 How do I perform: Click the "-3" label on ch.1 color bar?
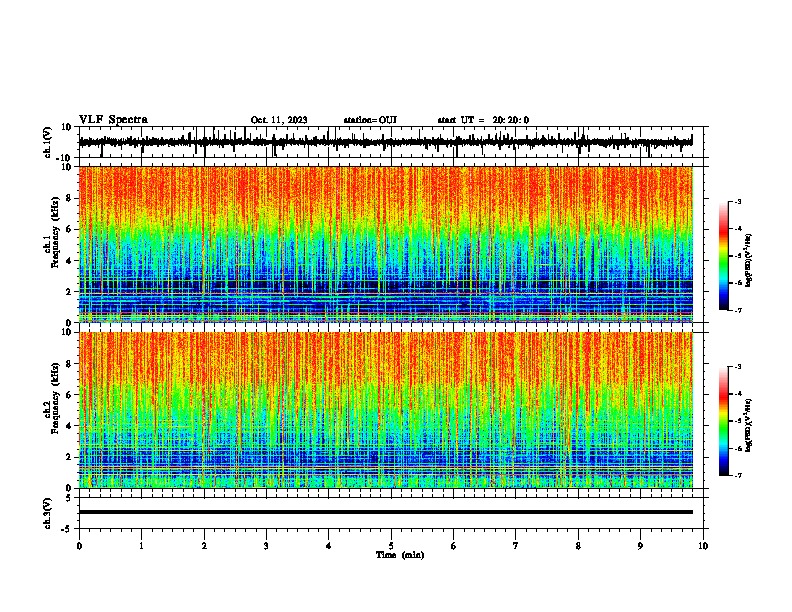click(x=738, y=201)
